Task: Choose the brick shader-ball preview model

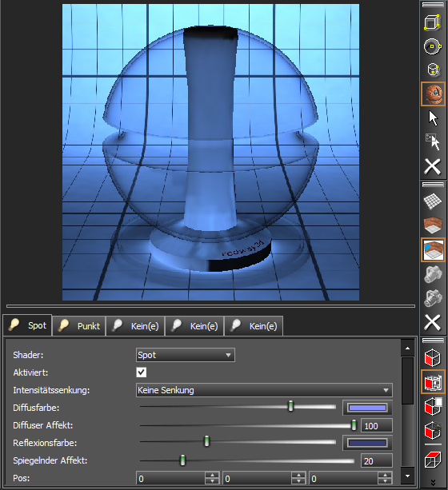Action: [x=433, y=94]
